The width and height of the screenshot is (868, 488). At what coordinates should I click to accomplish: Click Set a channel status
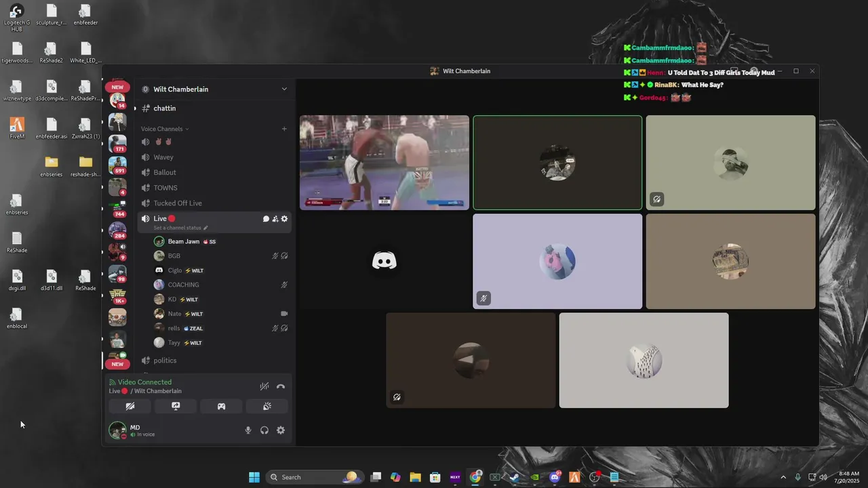pos(177,228)
